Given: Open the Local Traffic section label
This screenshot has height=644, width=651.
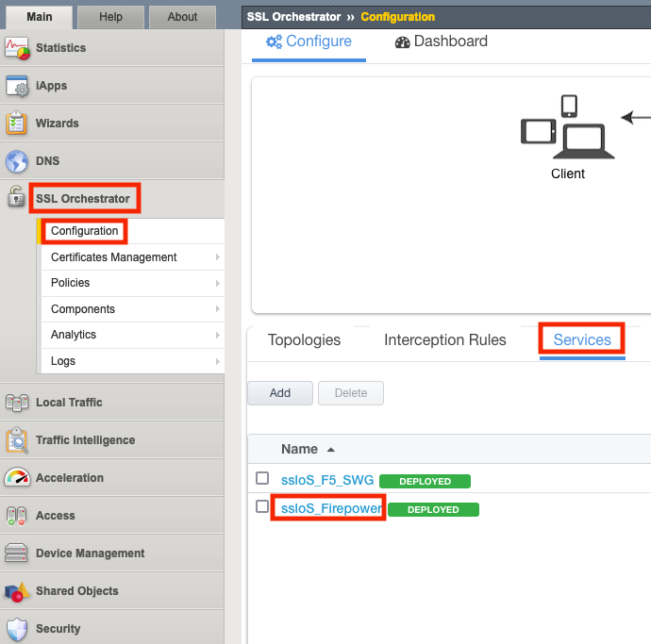Looking at the screenshot, I should click(x=69, y=403).
